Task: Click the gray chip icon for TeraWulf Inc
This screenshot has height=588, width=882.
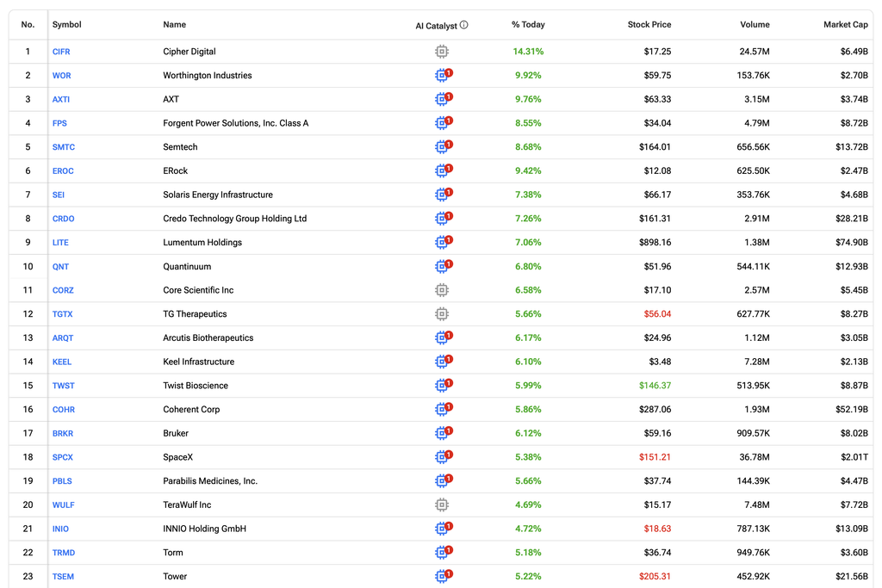Action: (x=442, y=504)
